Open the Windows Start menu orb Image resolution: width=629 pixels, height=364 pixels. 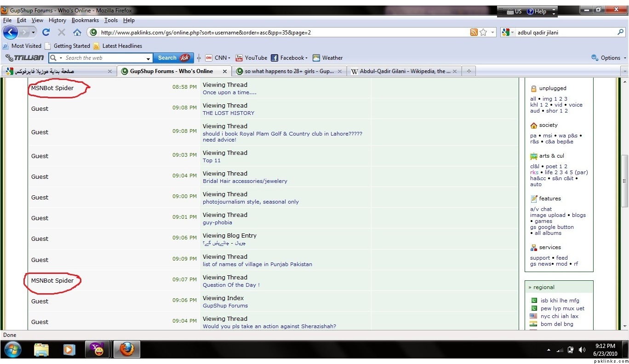12,350
